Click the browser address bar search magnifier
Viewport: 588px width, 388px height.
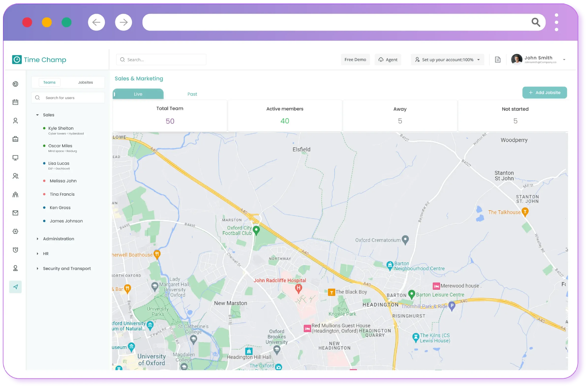pos(536,22)
